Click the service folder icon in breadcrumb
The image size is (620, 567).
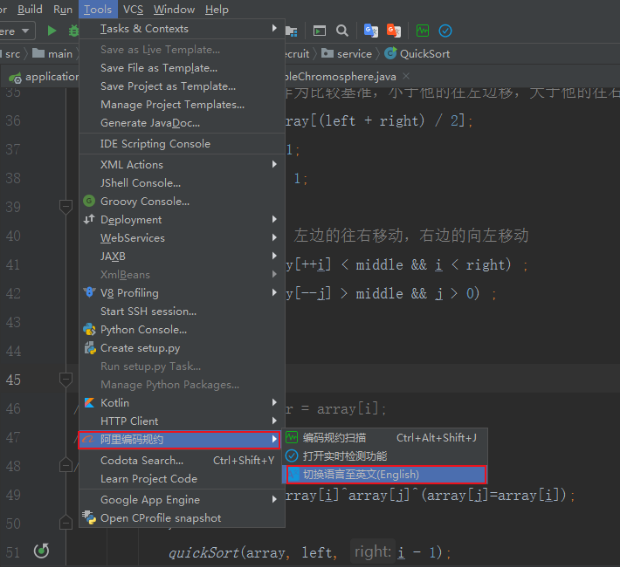(327, 53)
